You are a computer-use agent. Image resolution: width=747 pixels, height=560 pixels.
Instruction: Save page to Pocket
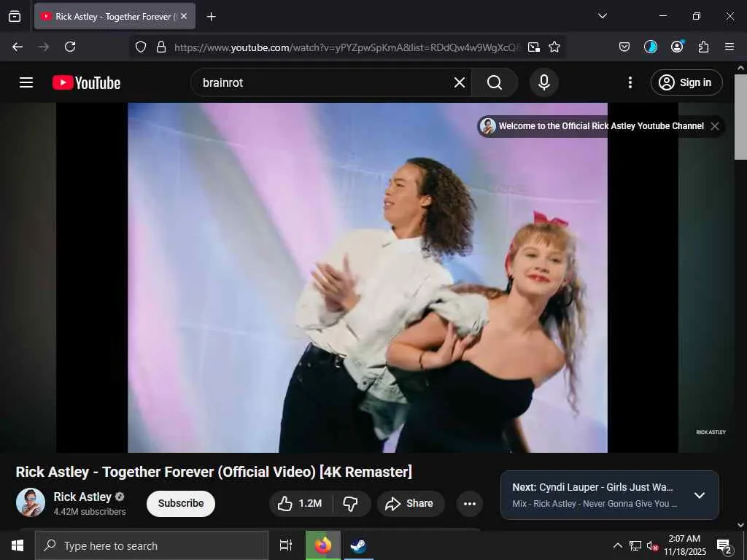(624, 47)
